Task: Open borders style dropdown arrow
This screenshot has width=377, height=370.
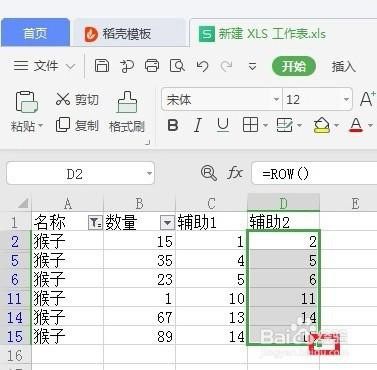Action: 265,126
